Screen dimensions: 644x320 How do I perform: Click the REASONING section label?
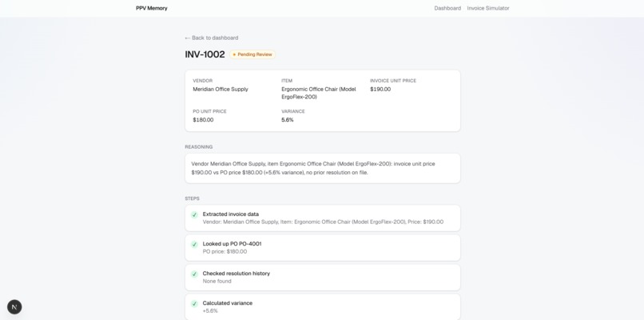click(199, 147)
